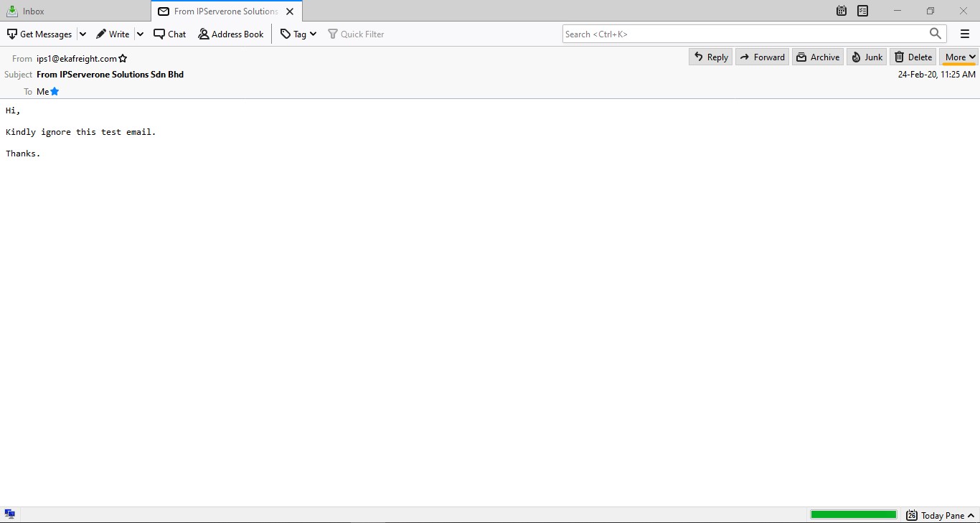Image resolution: width=980 pixels, height=523 pixels.
Task: Open the Tag dropdown
Action: pyautogui.click(x=298, y=34)
